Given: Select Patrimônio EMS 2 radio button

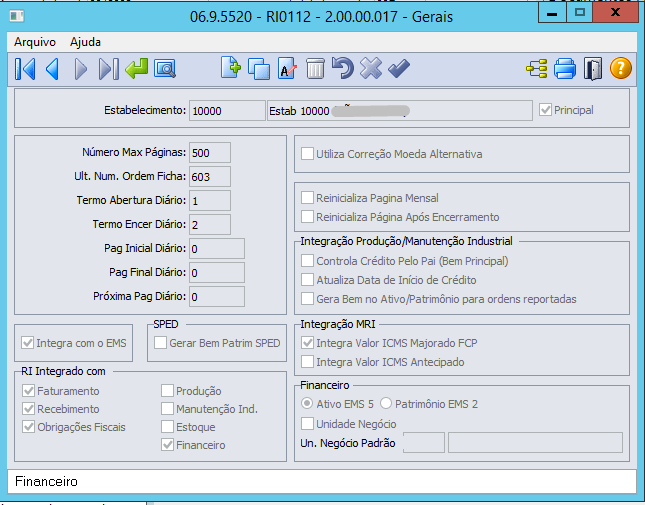Looking at the screenshot, I should coord(386,403).
